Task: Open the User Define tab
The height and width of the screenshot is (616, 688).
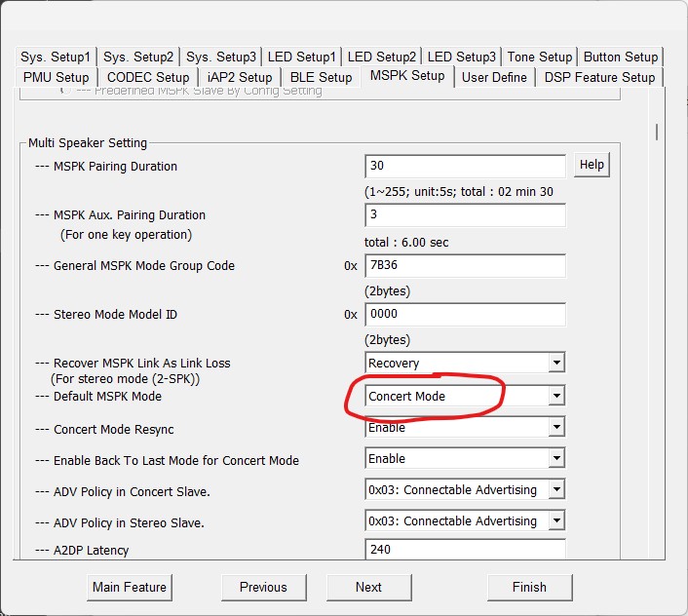Action: [x=494, y=77]
